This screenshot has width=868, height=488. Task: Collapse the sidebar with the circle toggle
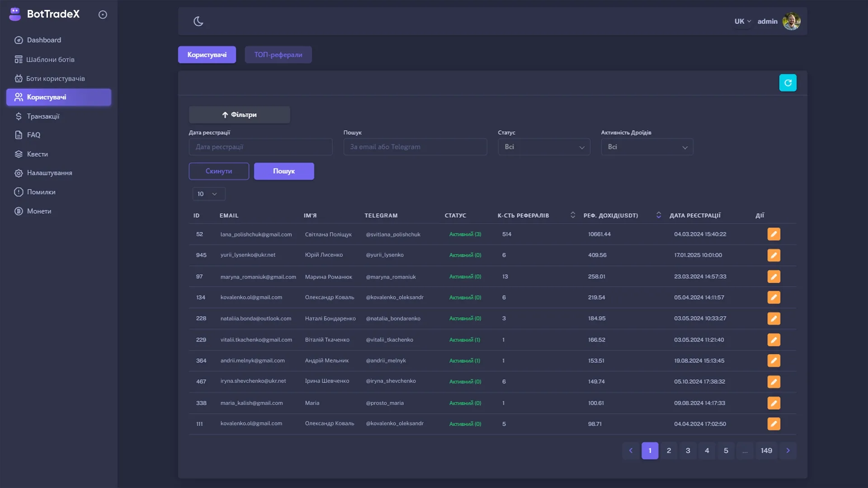103,14
